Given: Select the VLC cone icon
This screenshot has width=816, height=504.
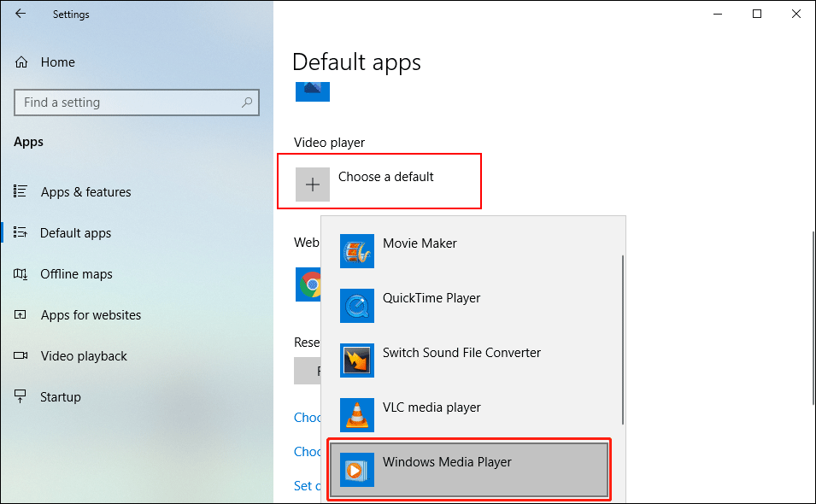Looking at the screenshot, I should 357,415.
